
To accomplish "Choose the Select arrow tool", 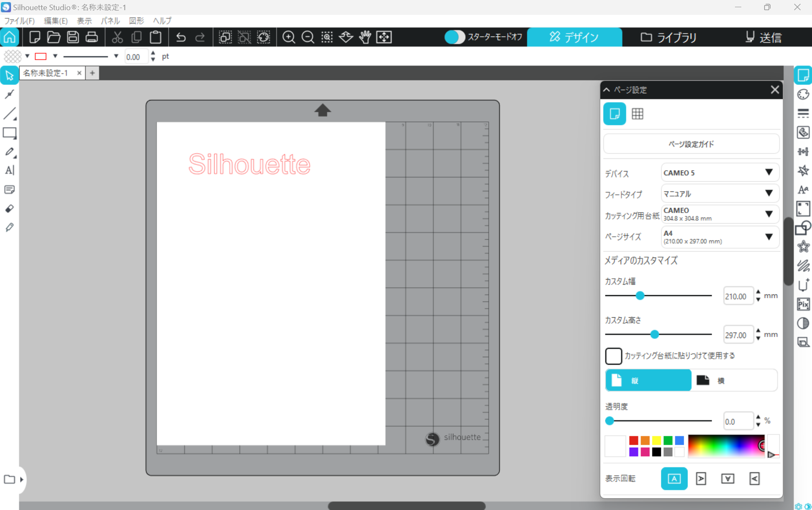I will tap(9, 76).
